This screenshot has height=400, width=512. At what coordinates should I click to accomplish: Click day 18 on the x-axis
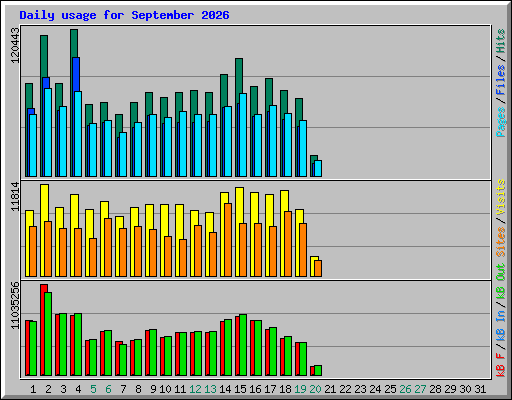(x=285, y=389)
